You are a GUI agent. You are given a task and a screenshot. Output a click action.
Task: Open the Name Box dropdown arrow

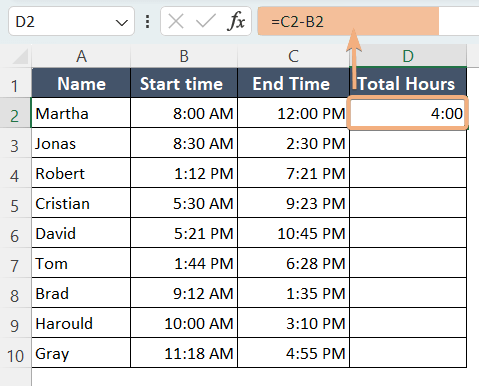click(x=122, y=23)
